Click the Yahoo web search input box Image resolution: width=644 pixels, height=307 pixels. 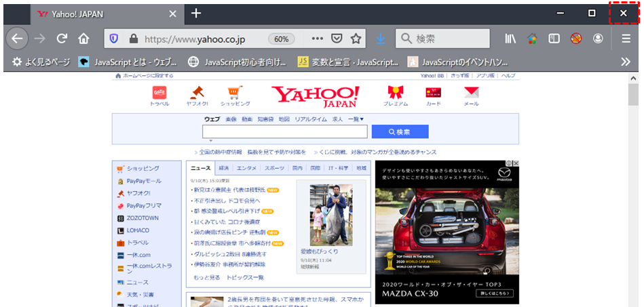pos(284,131)
